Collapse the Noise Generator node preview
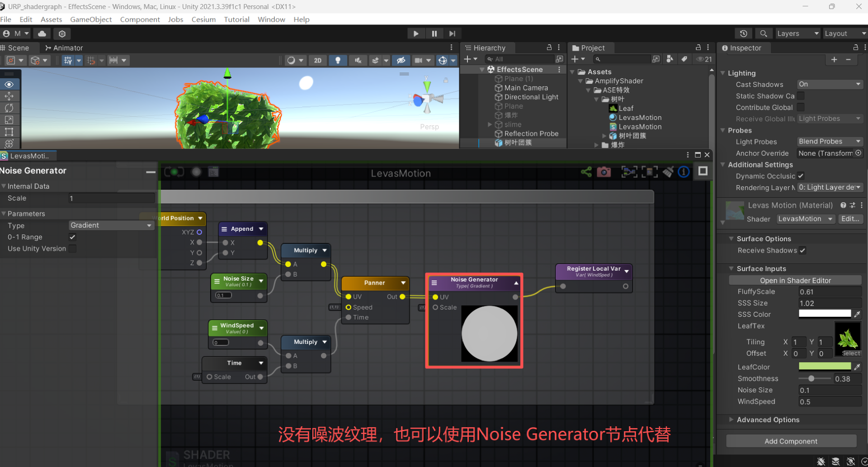Screen dimensions: 868x467 [x=516, y=283]
